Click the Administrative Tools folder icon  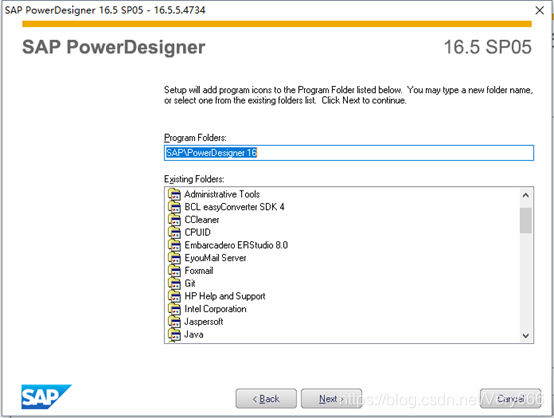coord(174,194)
